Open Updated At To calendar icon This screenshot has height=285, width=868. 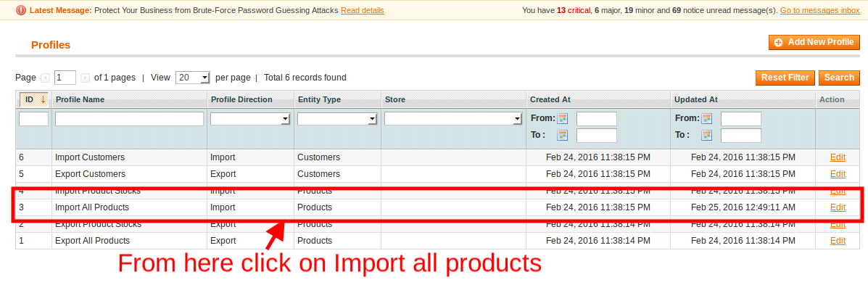pos(707,135)
